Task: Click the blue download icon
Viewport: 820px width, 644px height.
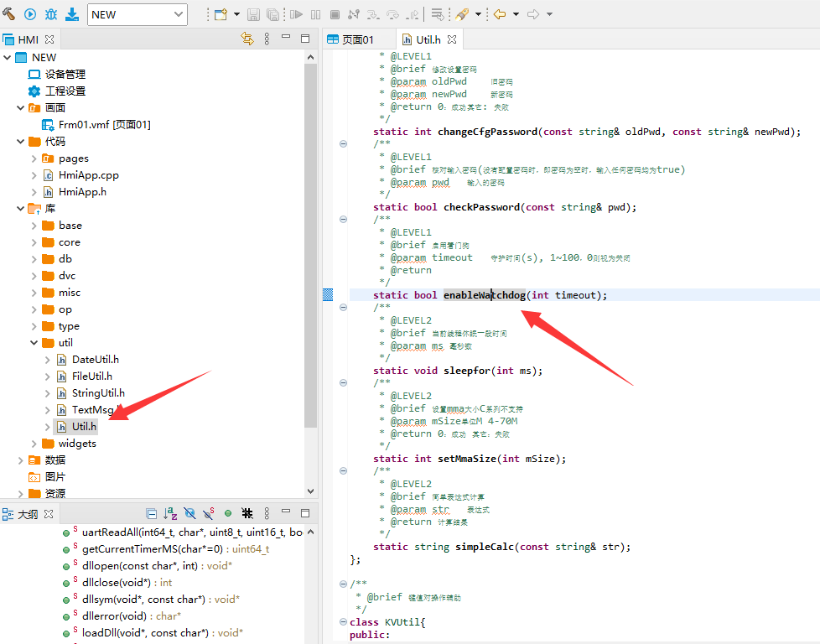Action: [71, 14]
